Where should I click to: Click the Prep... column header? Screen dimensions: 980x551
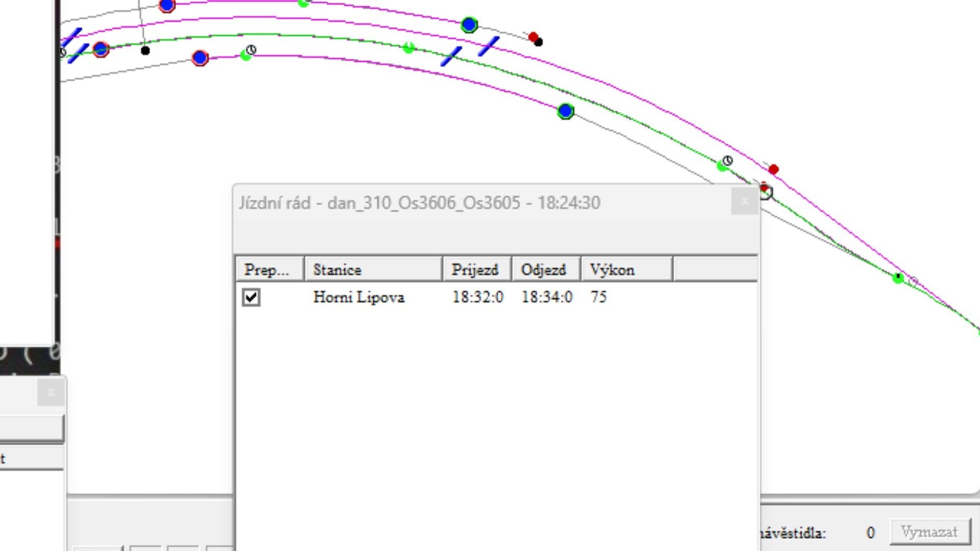click(270, 269)
